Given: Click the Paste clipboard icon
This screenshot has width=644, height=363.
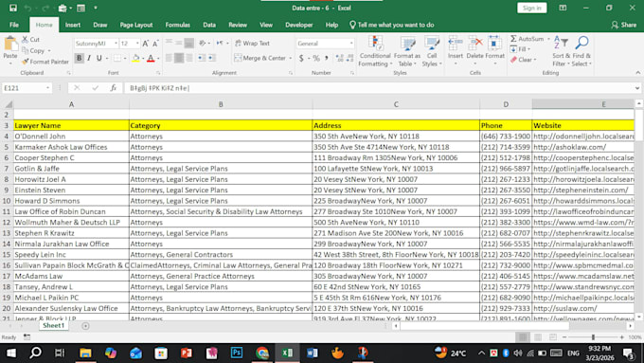Looking at the screenshot, I should point(10,45).
